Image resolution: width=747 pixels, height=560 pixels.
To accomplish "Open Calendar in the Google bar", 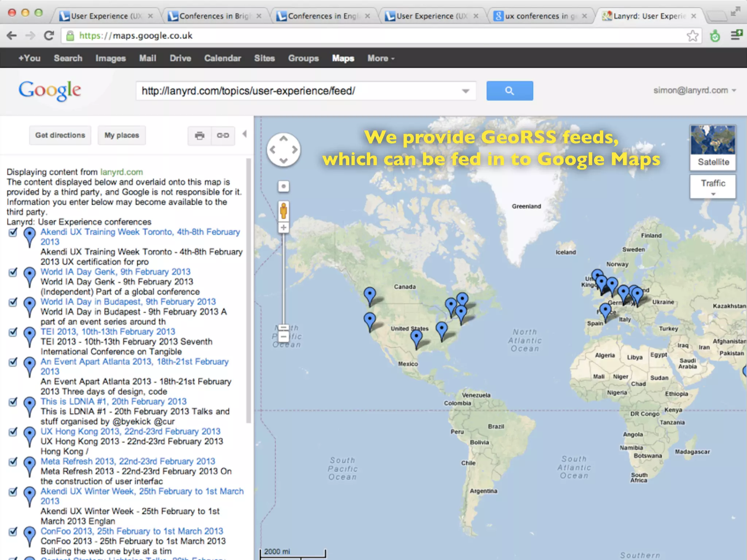I will click(222, 58).
